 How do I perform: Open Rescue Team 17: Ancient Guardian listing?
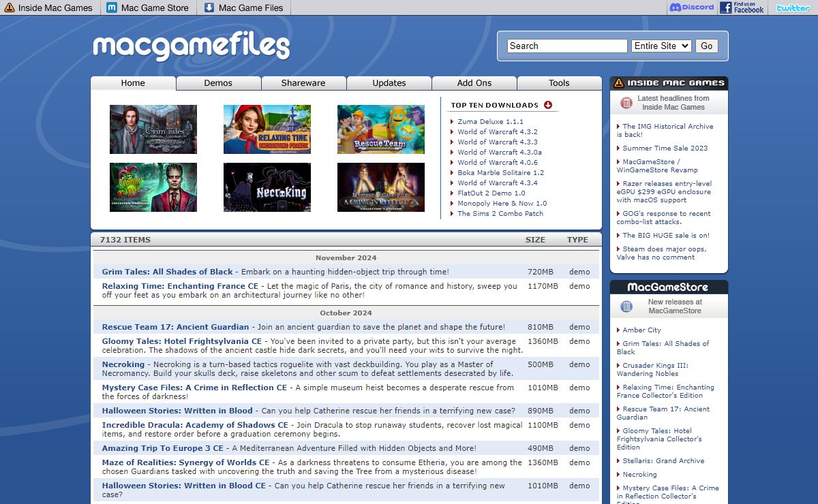click(x=176, y=327)
